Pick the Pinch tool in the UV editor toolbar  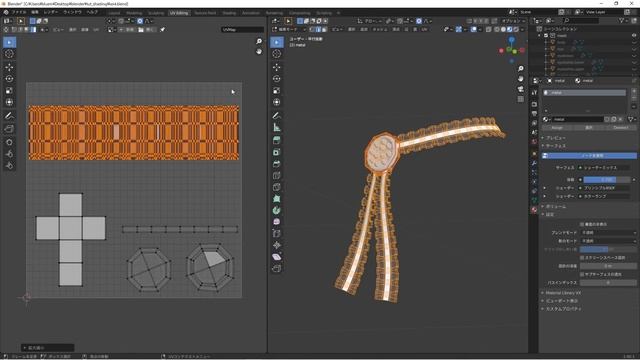9,165
